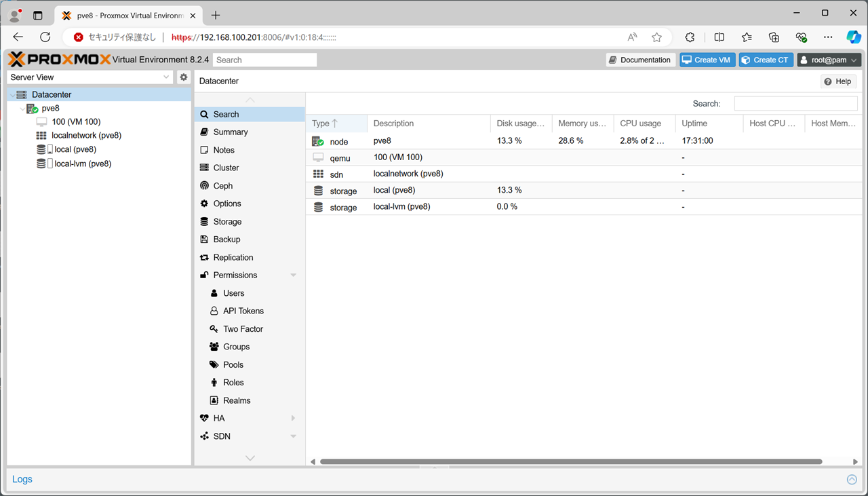The width and height of the screenshot is (868, 496).
Task: Select API Tokens under Permissions
Action: [243, 311]
